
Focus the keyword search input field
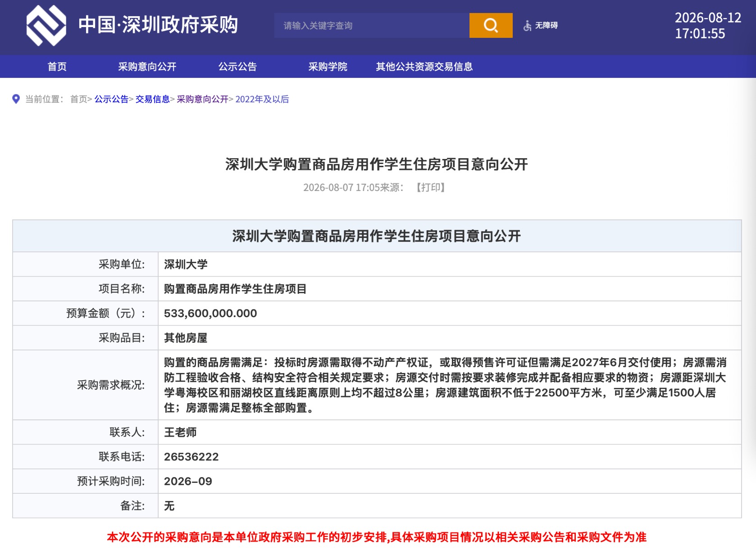372,25
